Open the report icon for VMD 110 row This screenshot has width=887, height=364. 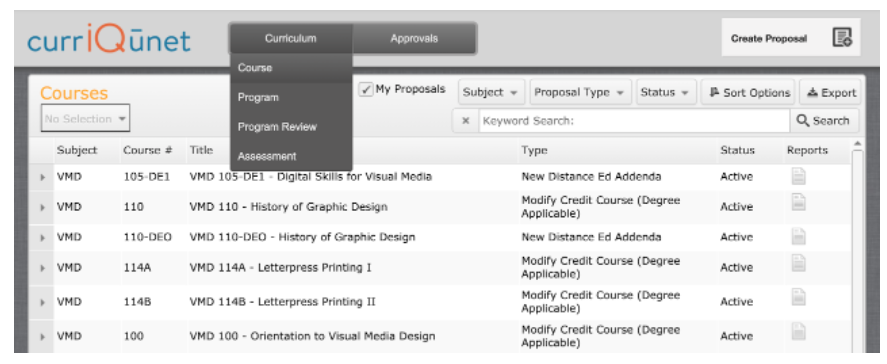point(798,202)
